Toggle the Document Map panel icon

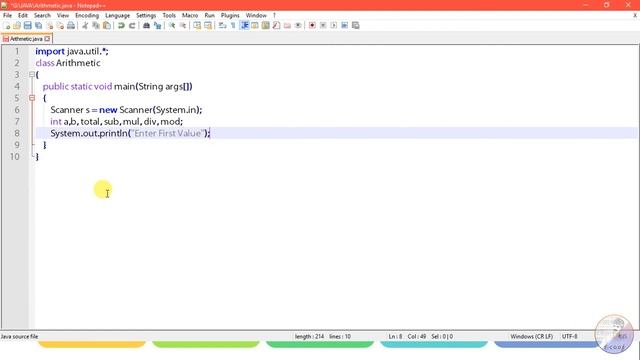click(x=265, y=26)
